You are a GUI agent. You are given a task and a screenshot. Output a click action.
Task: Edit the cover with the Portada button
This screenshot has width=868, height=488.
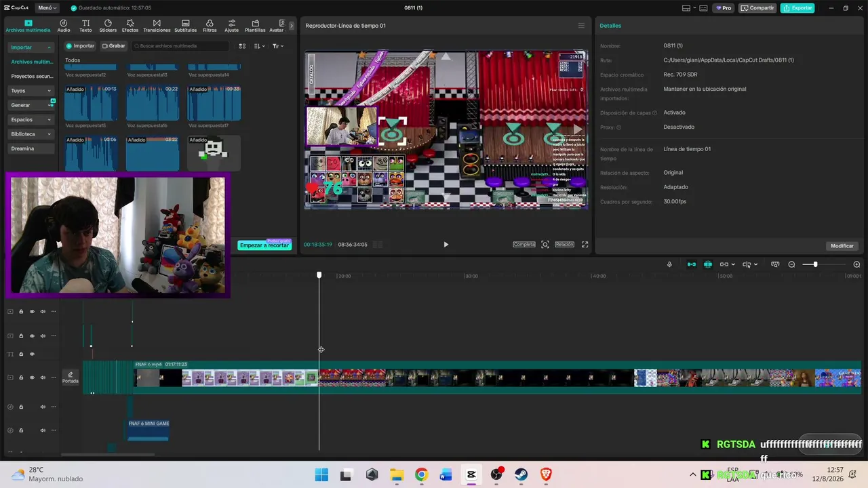coord(71,378)
